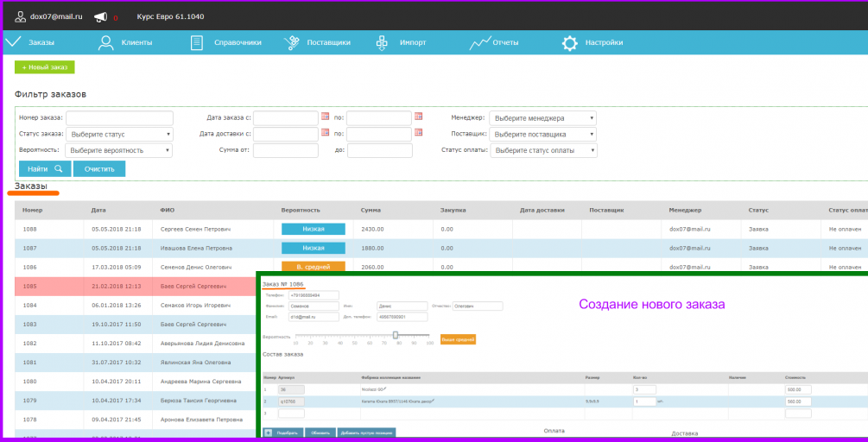This screenshot has width=868, height=442.
Task: Click the Очистить button
Action: point(99,168)
